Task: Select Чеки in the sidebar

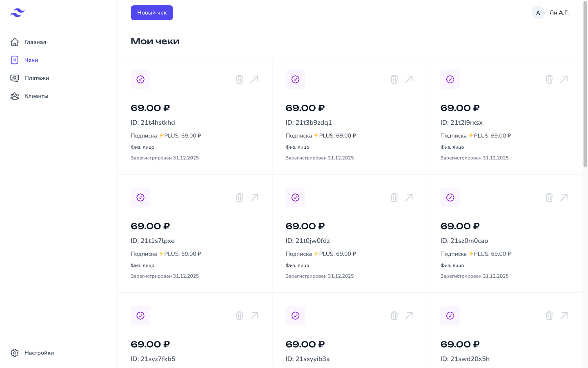Action: point(31,60)
